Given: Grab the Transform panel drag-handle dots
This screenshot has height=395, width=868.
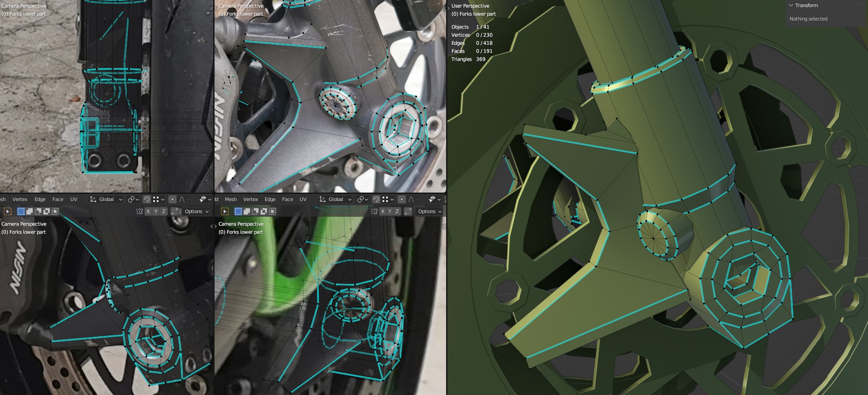Looking at the screenshot, I should 860,5.
